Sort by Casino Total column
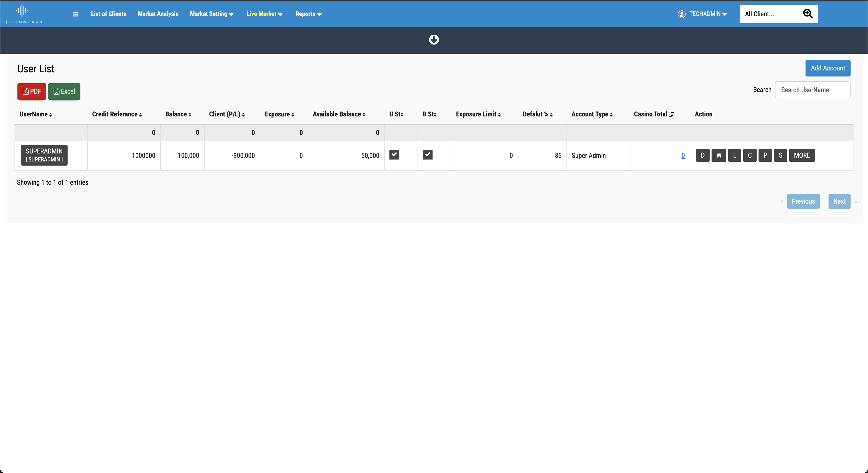This screenshot has height=473, width=868. 653,114
